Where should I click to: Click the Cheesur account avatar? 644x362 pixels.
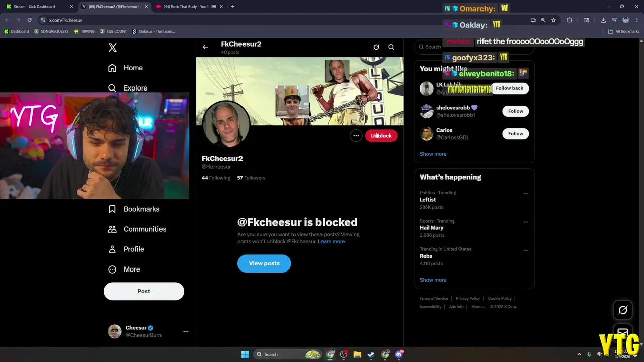click(x=115, y=331)
